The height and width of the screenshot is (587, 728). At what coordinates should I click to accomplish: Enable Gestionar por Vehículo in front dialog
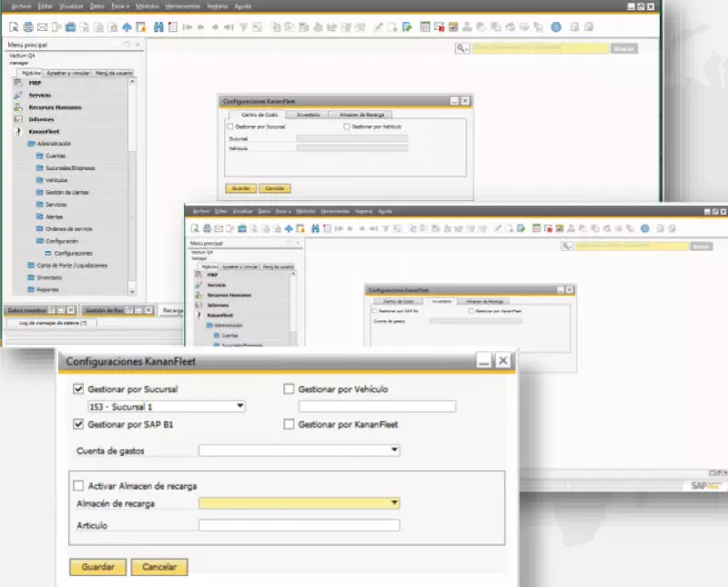(289, 390)
